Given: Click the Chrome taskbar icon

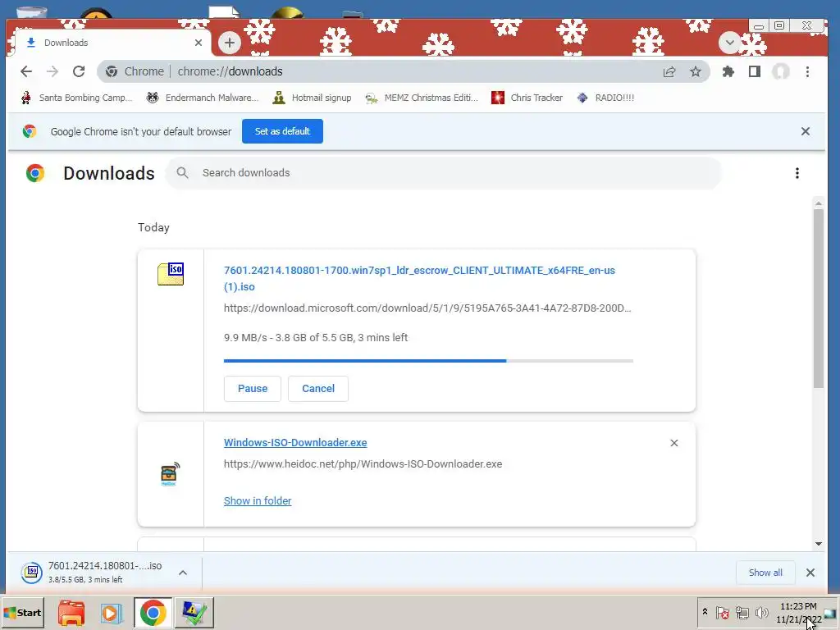Looking at the screenshot, I should click(x=153, y=613).
